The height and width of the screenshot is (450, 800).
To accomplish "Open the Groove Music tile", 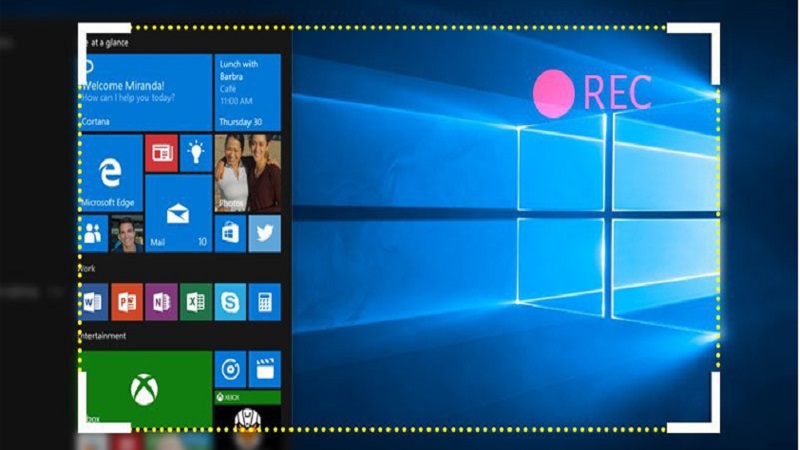I will [231, 369].
